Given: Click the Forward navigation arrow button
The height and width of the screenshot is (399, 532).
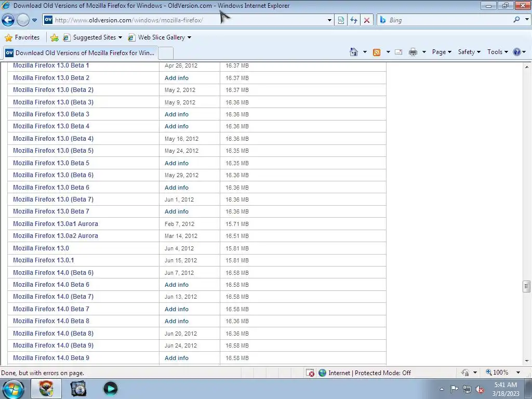Looking at the screenshot, I should [23, 20].
